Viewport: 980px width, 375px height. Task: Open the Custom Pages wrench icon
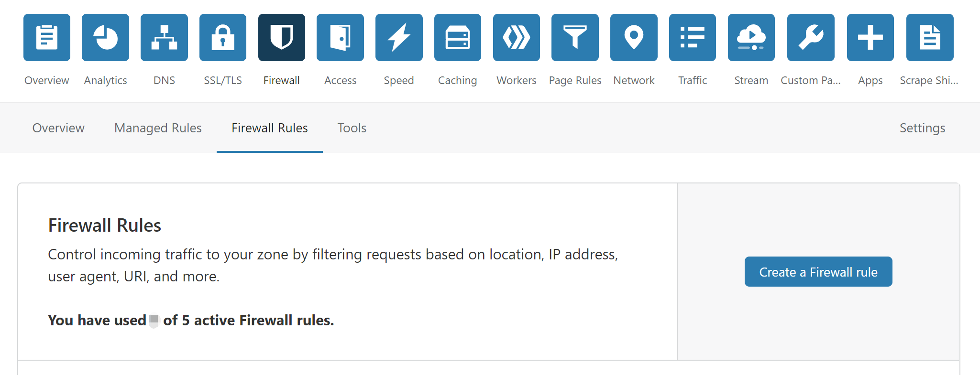[811, 38]
